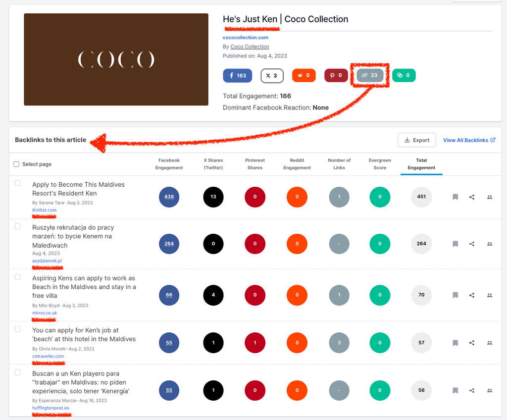Check the Maldives Resort's Resident Ken row
Viewport: 507px width, 420px height.
[18, 183]
